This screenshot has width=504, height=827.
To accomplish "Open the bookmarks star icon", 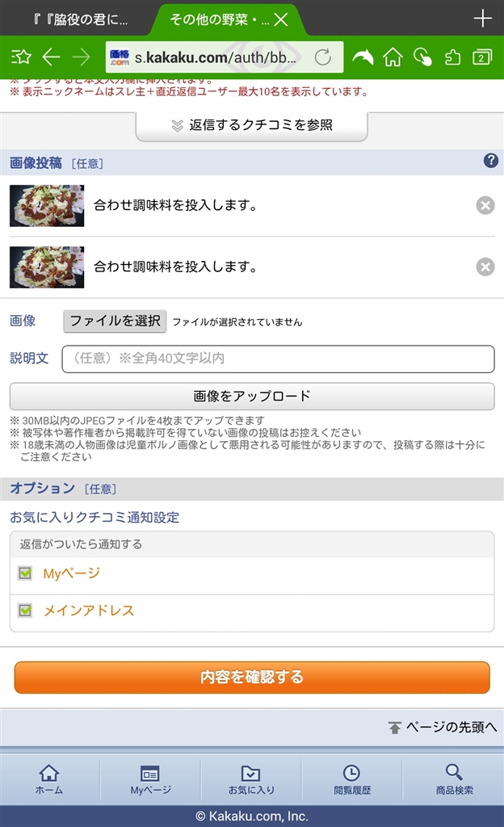I will [x=21, y=57].
